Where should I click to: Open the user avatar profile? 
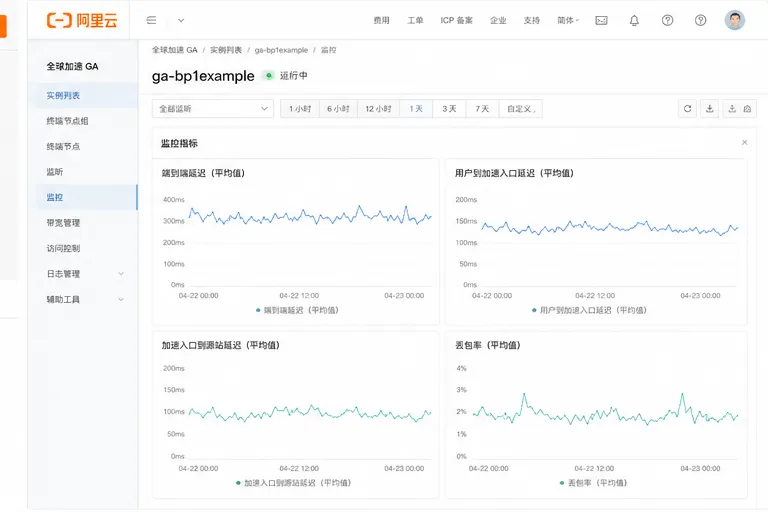[734, 20]
